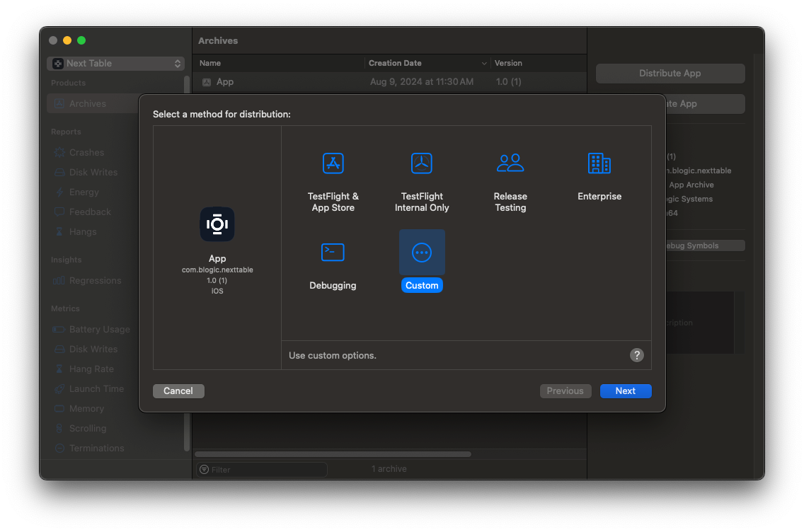Cancel the distribution dialog
The image size is (804, 532).
pos(178,391)
